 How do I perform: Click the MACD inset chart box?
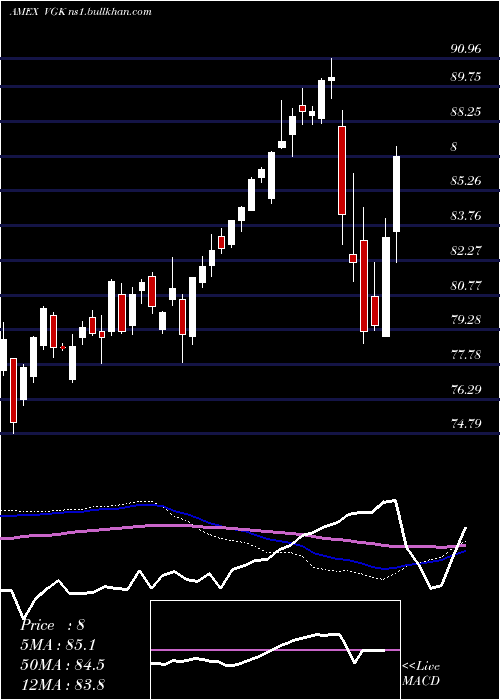[x=275, y=650]
